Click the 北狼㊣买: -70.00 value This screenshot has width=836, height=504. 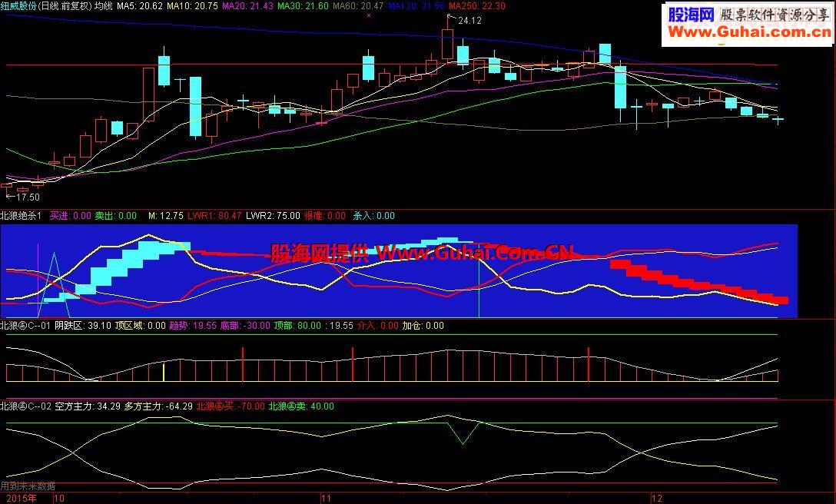231,406
